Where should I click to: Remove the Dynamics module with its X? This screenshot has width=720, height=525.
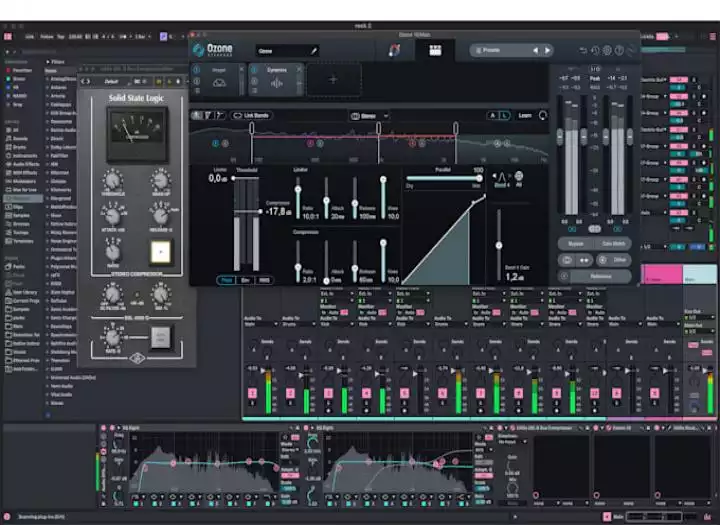tap(299, 69)
